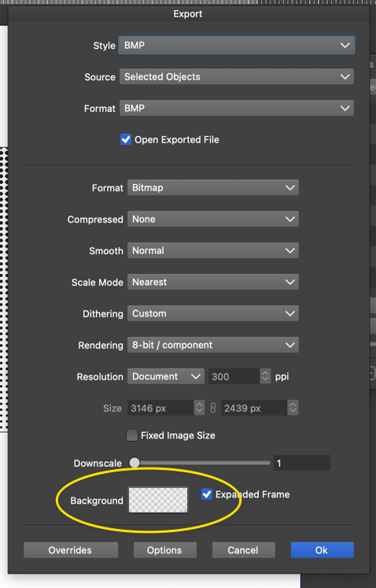This screenshot has width=376, height=588.
Task: Open the Scale Mode dropdown Nearest
Action: click(x=213, y=282)
